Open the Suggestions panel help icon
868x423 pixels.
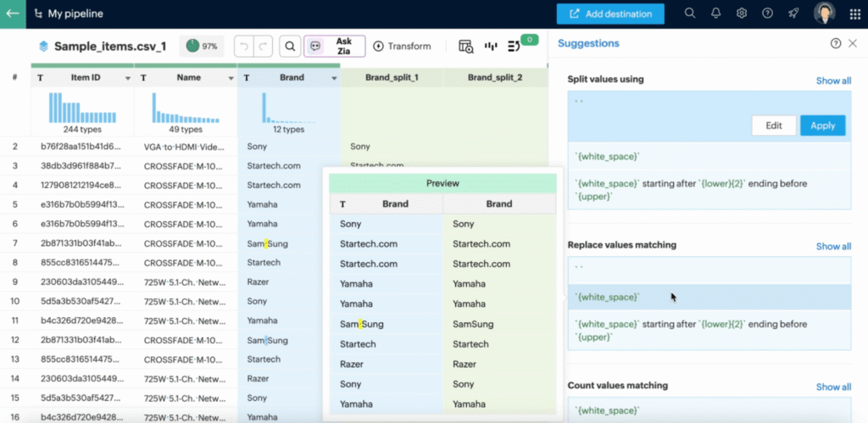click(836, 44)
